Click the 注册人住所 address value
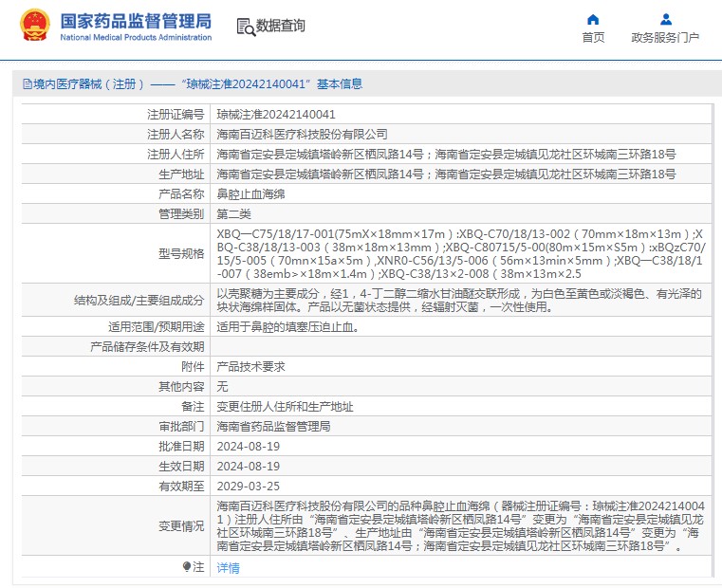722x588 pixels. point(446,155)
